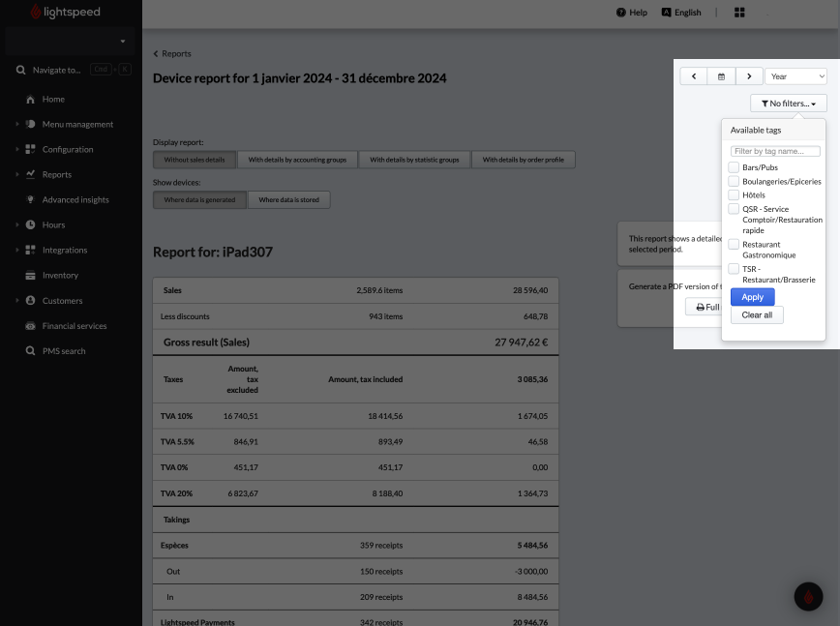Check the Boulangeries/Epiceries tag

[x=734, y=181]
